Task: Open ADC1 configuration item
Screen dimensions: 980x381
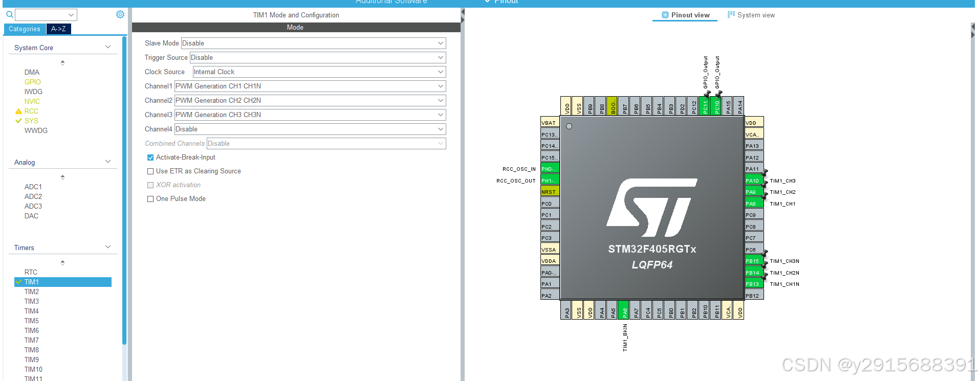Action: pyautogui.click(x=33, y=187)
